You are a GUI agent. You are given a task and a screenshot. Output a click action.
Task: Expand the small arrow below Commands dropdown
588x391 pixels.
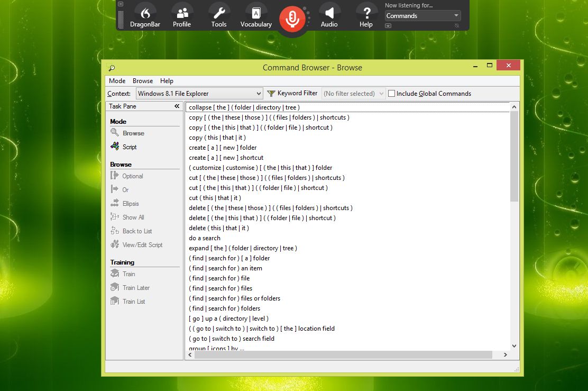[388, 25]
